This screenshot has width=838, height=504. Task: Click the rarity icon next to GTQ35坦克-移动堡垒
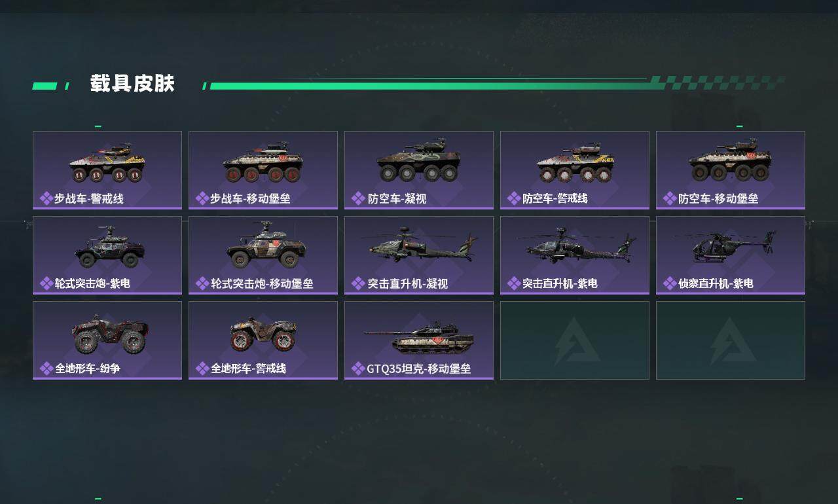click(358, 369)
